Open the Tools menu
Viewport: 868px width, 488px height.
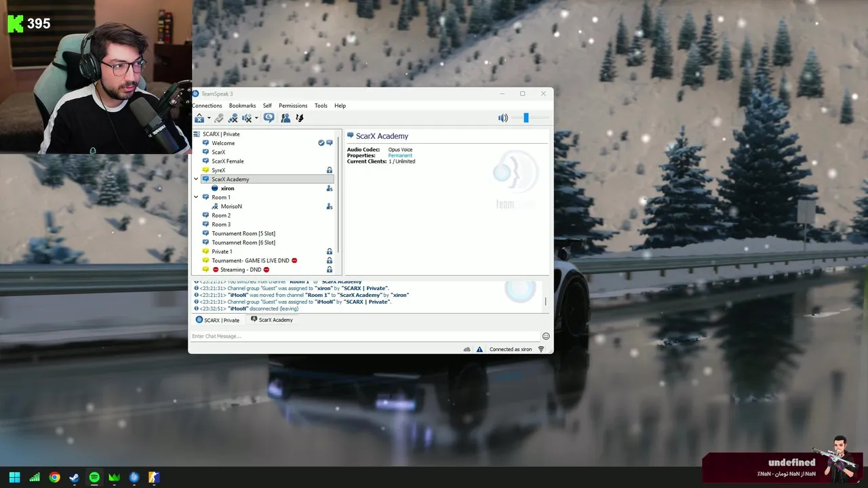click(321, 106)
